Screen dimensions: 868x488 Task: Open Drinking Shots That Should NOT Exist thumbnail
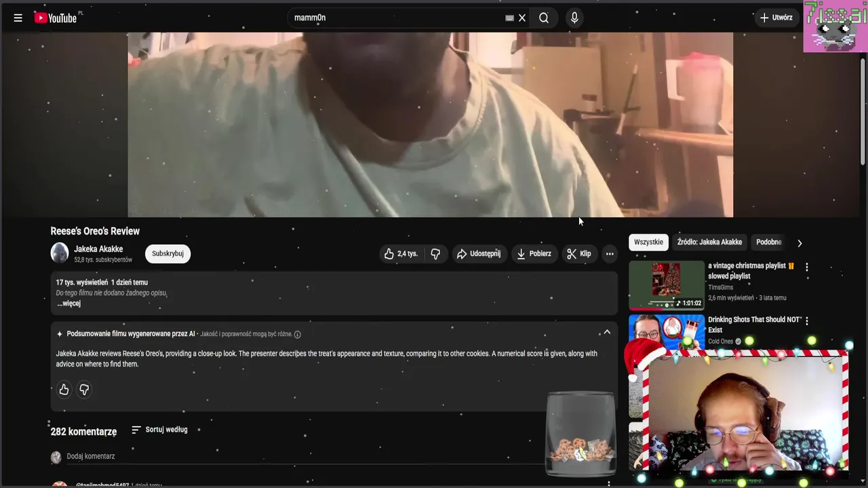click(667, 332)
